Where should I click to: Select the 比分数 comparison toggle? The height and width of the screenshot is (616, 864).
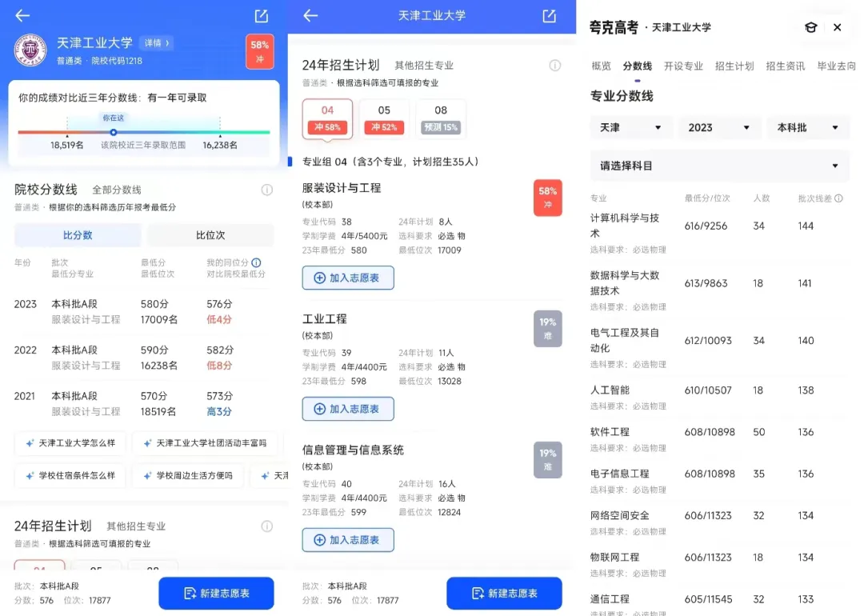(x=77, y=235)
